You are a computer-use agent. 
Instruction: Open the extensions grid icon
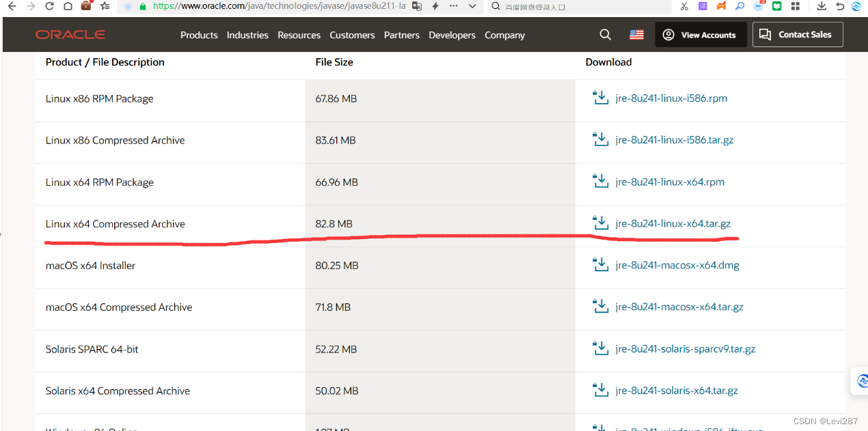(x=796, y=6)
